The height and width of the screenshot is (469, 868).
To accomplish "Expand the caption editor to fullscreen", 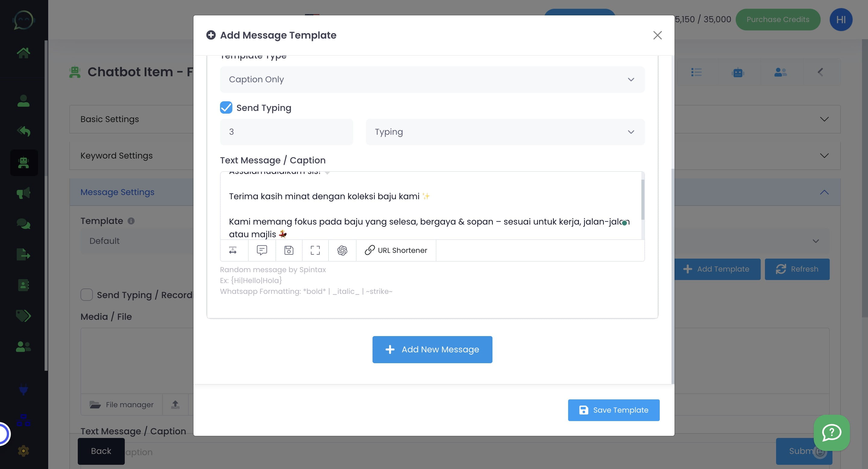I will [315, 250].
